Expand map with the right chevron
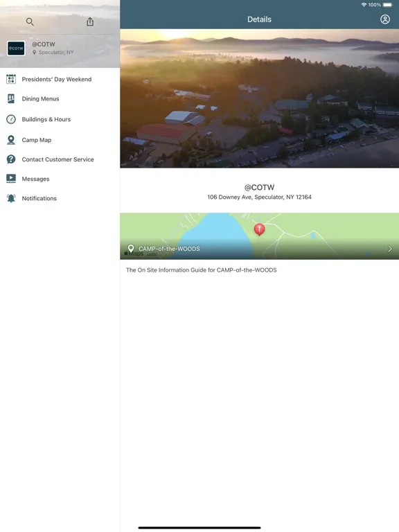Viewport: 399px width, 532px height. (x=389, y=249)
